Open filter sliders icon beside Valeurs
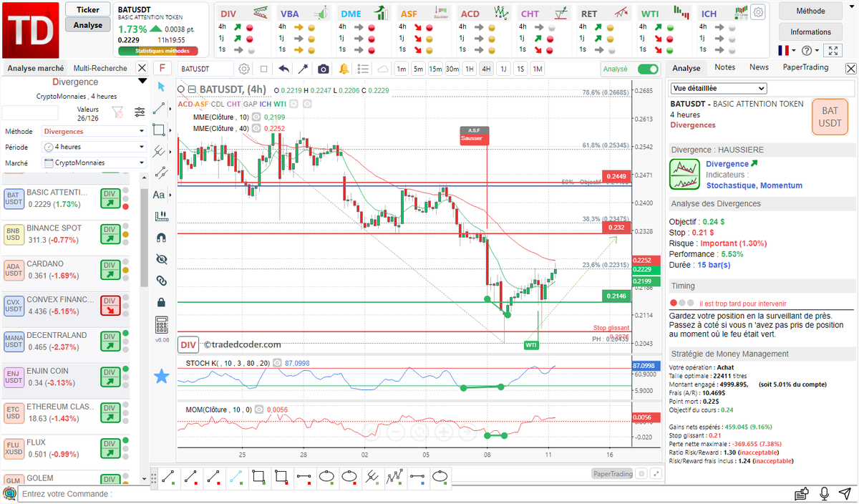 140,112
